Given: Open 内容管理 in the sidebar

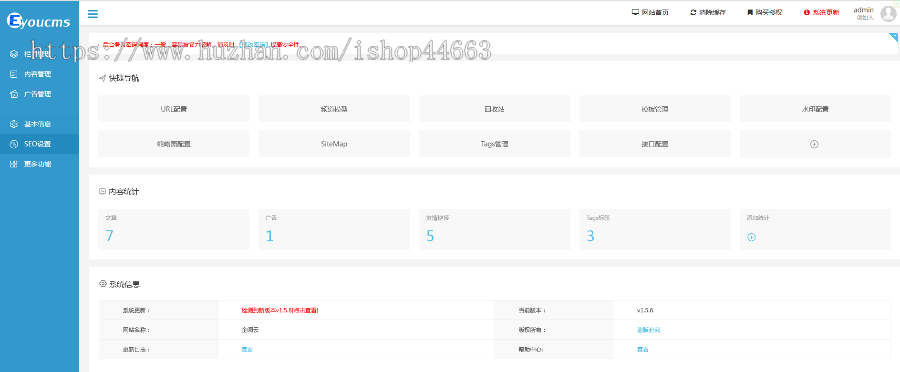Looking at the screenshot, I should pyautogui.click(x=40, y=74).
